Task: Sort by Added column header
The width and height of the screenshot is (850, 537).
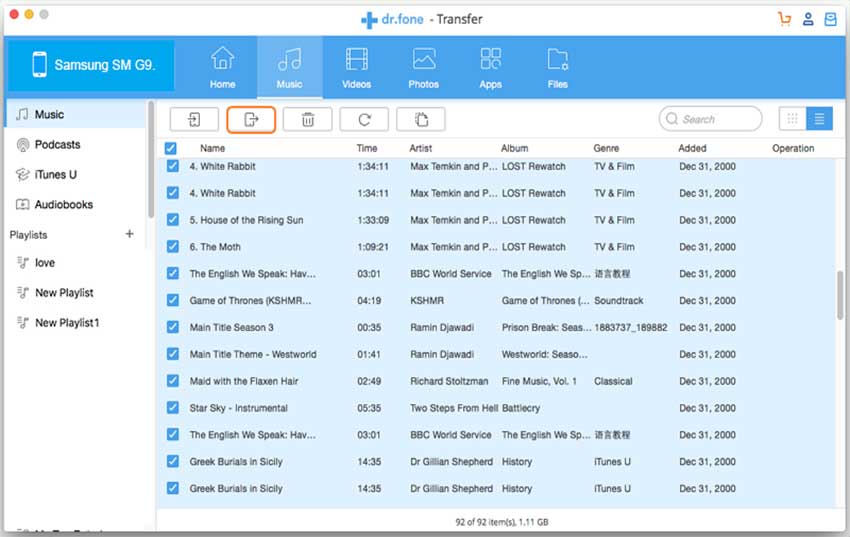Action: [x=692, y=148]
